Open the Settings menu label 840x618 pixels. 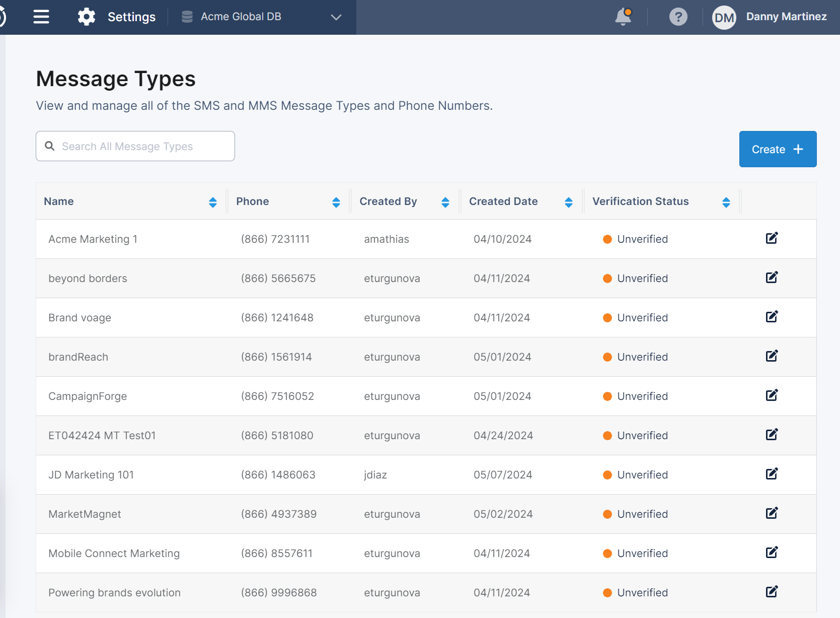[x=131, y=17]
